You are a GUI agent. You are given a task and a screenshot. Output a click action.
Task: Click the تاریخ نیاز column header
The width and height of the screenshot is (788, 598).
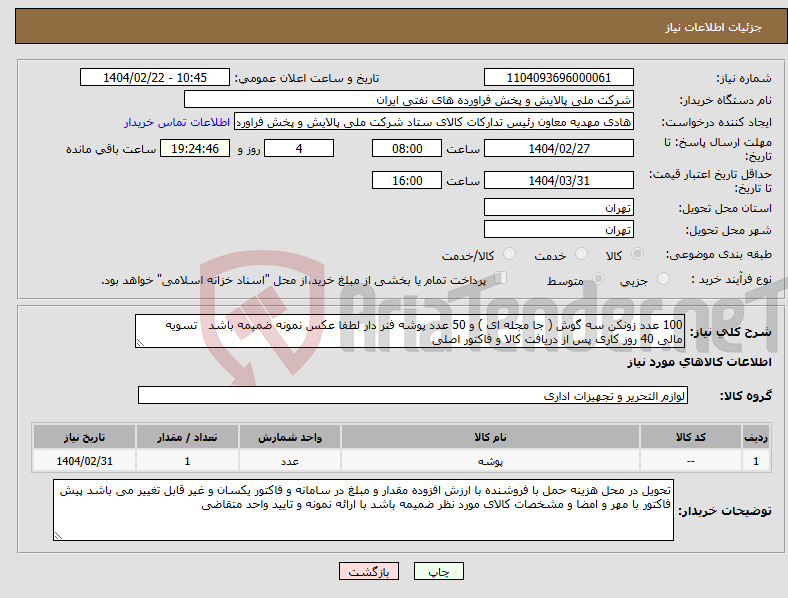click(84, 437)
